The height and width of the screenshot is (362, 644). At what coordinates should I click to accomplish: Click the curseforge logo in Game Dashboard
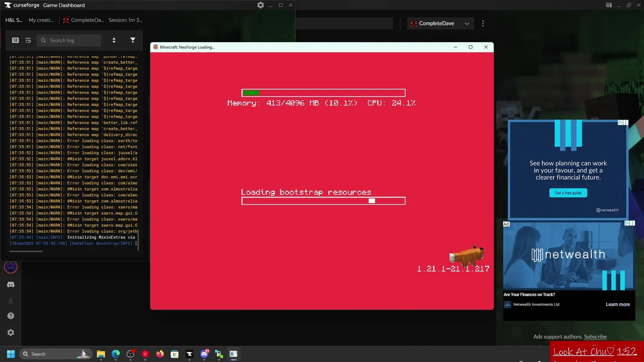point(23,5)
